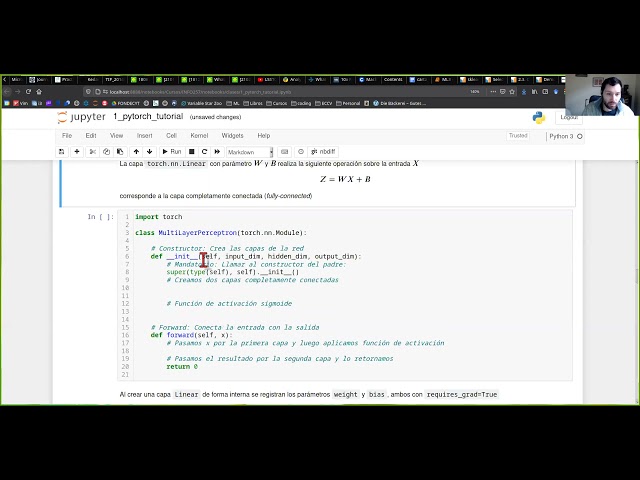Click the Python logo icon in header

539,118
